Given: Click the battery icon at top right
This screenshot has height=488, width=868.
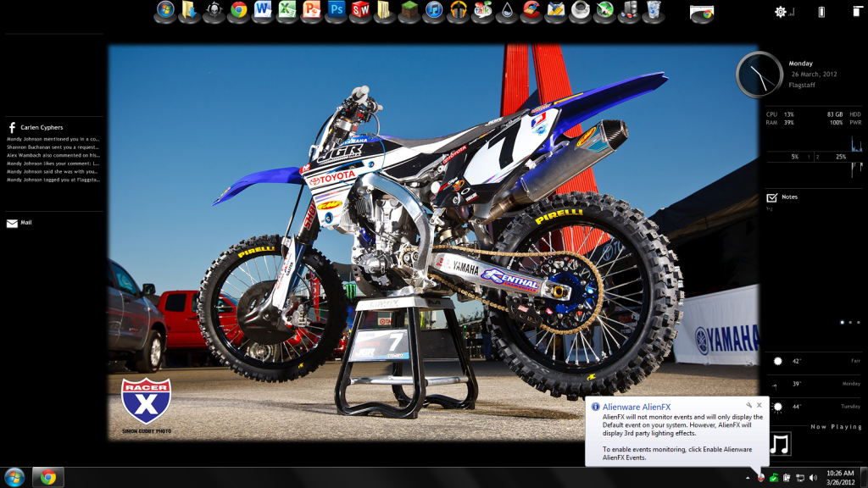Looking at the screenshot, I should click(x=821, y=12).
